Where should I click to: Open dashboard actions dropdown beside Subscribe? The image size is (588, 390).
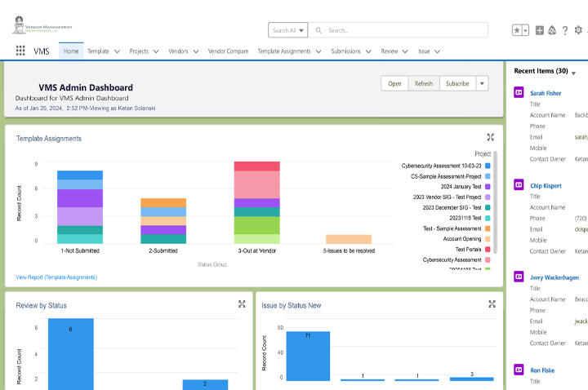pos(482,83)
